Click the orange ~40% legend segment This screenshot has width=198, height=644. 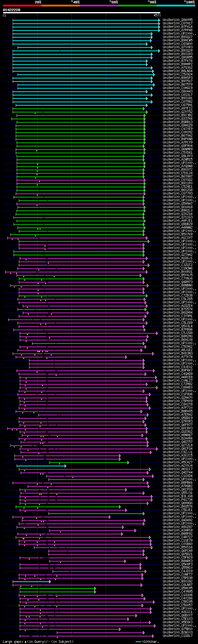[61, 6]
